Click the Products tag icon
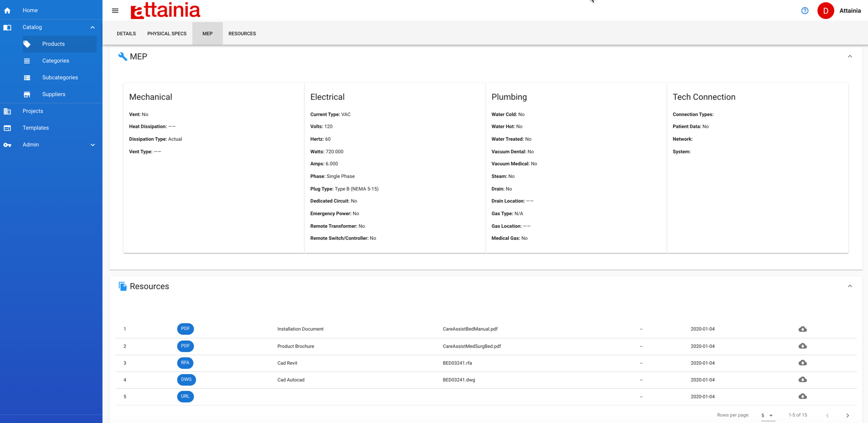This screenshot has width=868, height=423. tap(27, 44)
